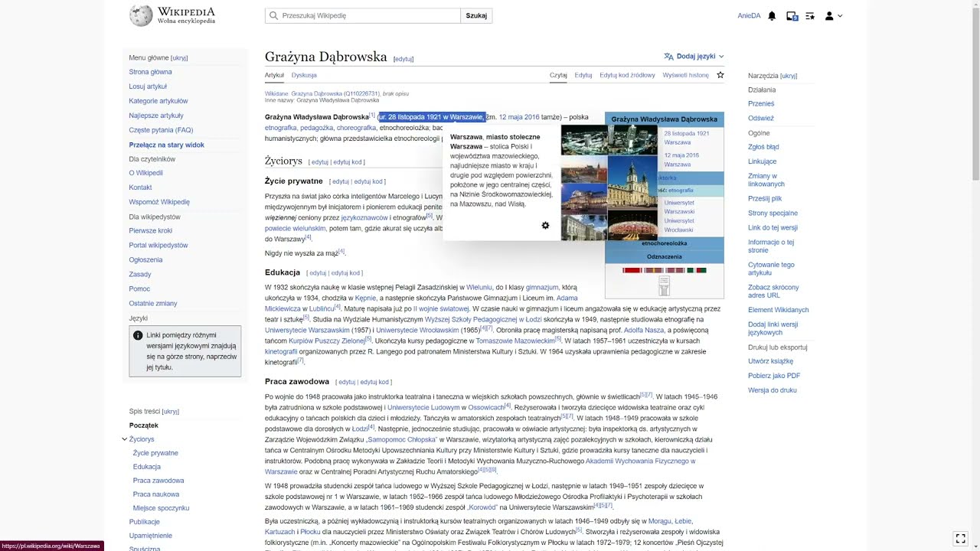Hide the Spis treści panel

pyautogui.click(x=171, y=412)
